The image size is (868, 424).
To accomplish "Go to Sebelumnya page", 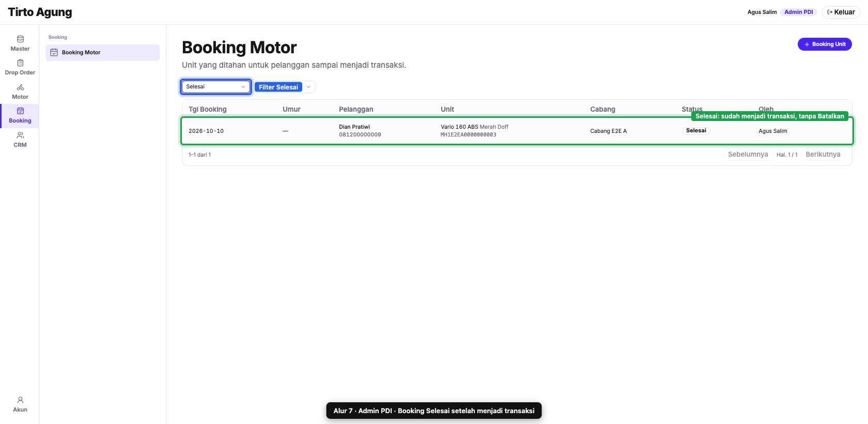I will pos(748,155).
